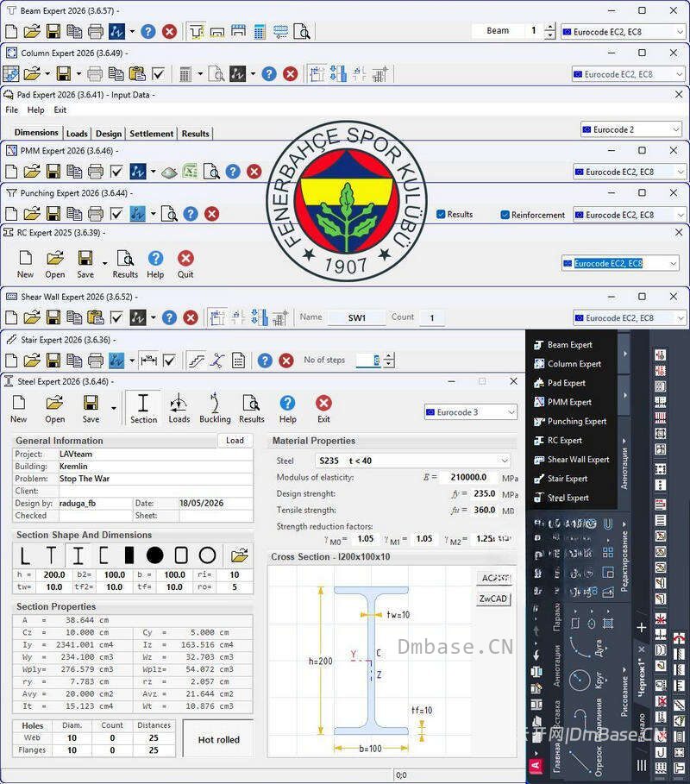
Task: Select Punching Expert in CAD menu
Action: pos(576,421)
